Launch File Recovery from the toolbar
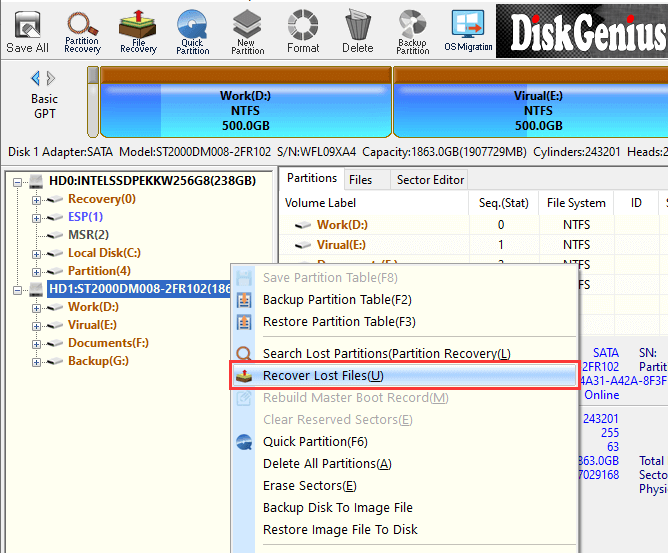The height and width of the screenshot is (553, 668). [138, 31]
